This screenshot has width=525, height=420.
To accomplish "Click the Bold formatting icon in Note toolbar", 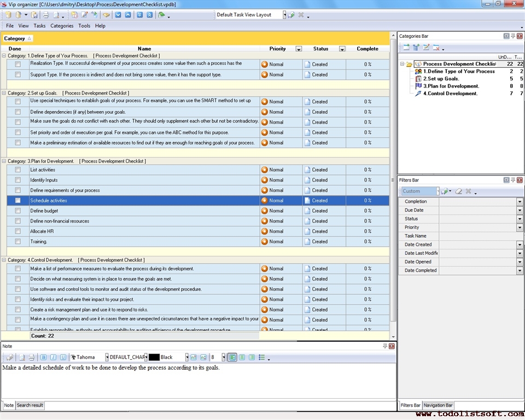I will click(44, 357).
